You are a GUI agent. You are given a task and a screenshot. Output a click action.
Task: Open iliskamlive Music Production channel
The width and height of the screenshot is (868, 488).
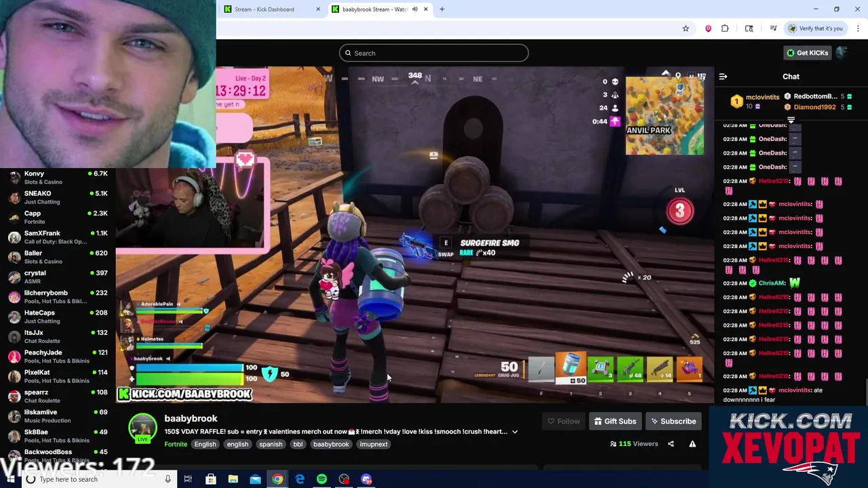(x=58, y=416)
